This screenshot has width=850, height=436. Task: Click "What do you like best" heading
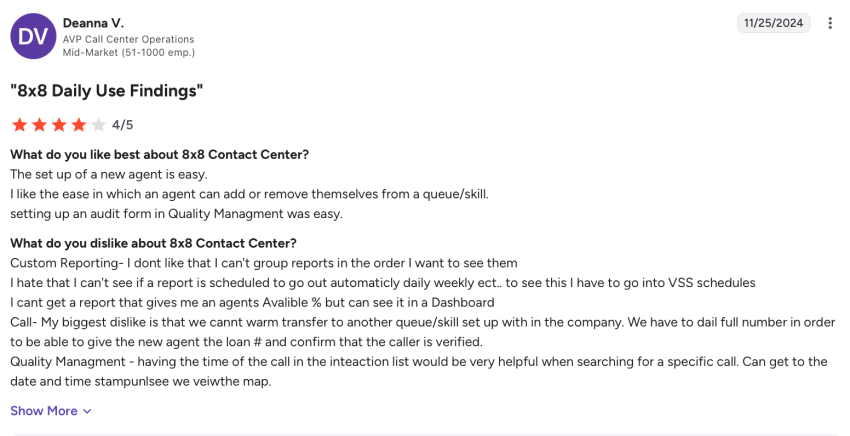(x=159, y=154)
